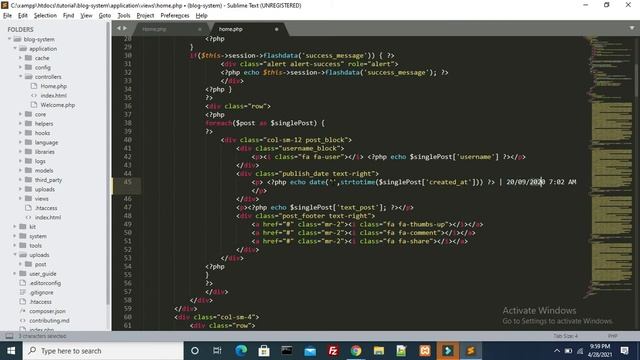Open Cortana circle in taskbar
The height and width of the screenshot is (360, 640).
coord(195,351)
